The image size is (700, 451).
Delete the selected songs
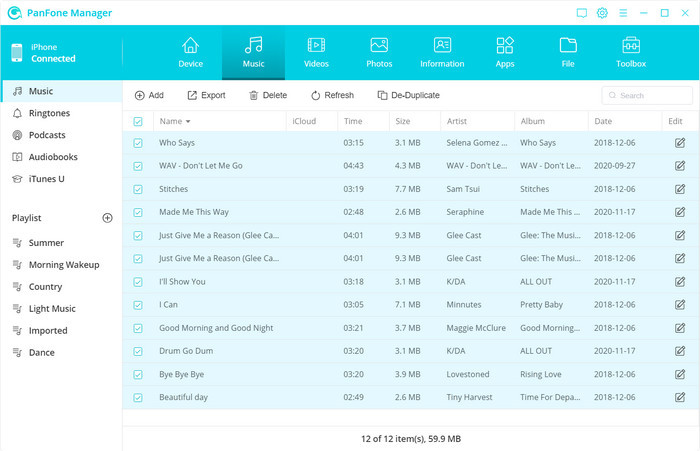[x=268, y=95]
